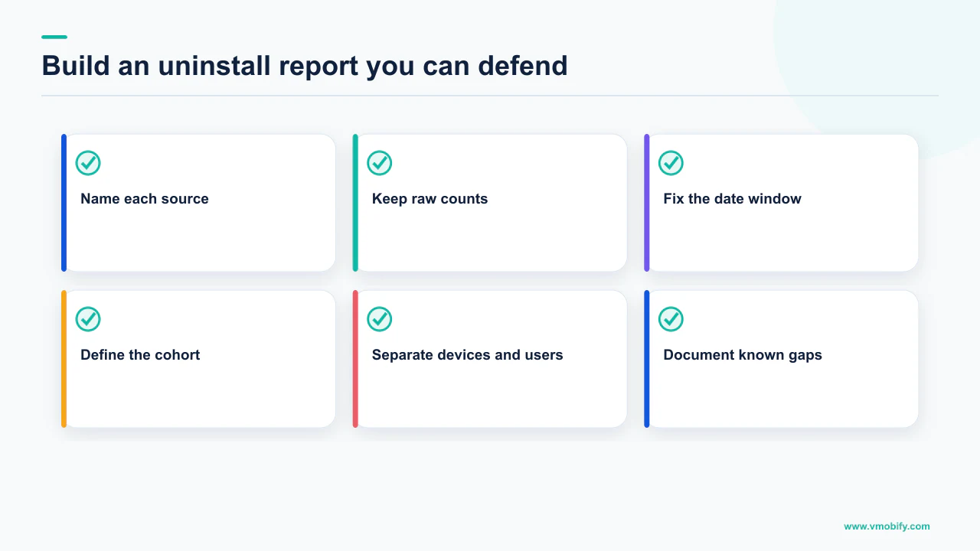The width and height of the screenshot is (980, 551).
Task: Select the 'Define the cohort' text
Action: click(x=140, y=355)
